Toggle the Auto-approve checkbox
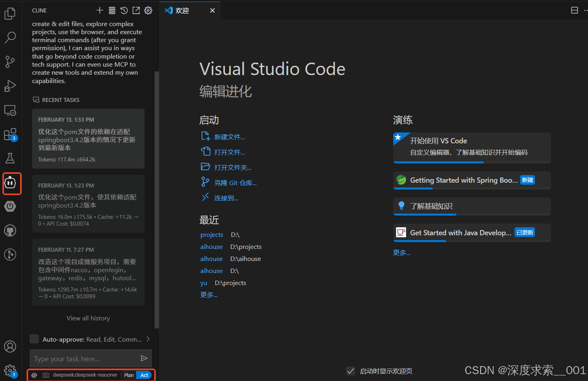The image size is (588, 381). pyautogui.click(x=34, y=339)
